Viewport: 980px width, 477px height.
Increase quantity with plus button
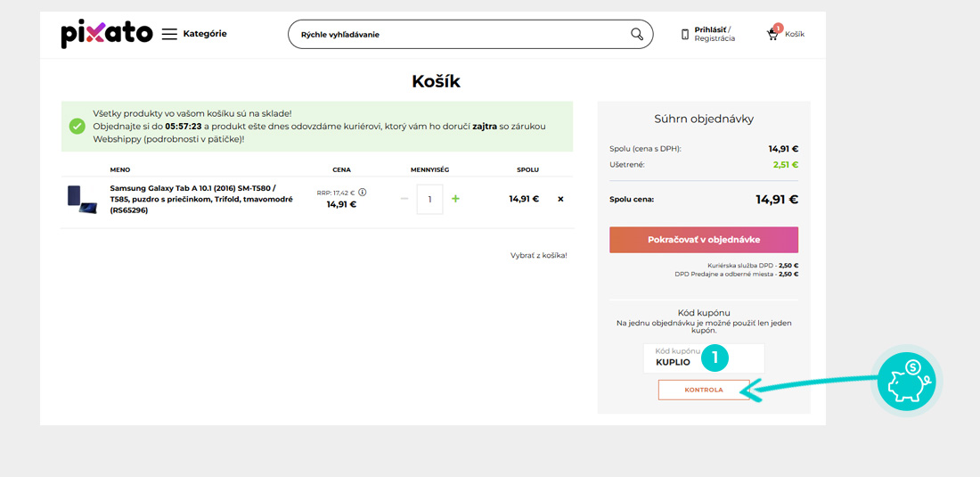click(x=455, y=199)
